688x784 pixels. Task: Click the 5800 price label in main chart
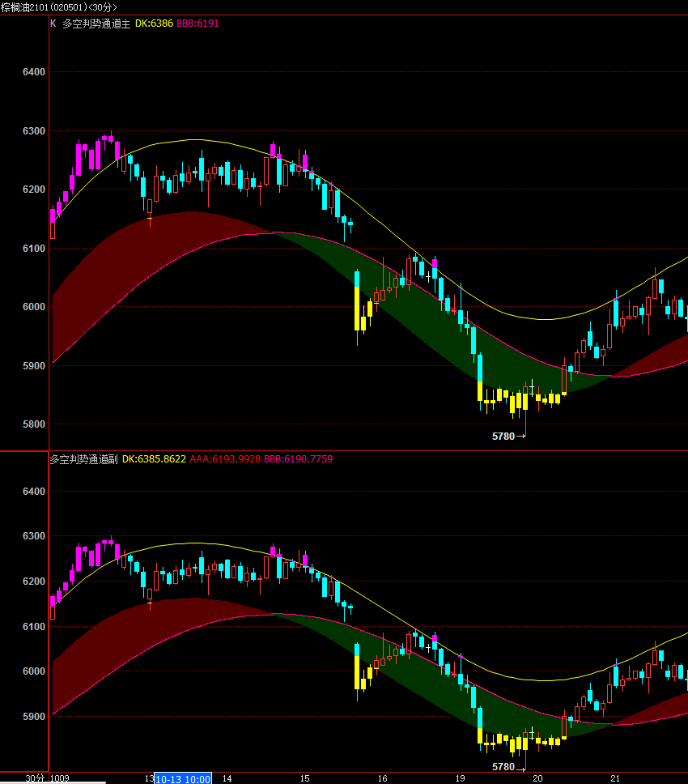(34, 424)
